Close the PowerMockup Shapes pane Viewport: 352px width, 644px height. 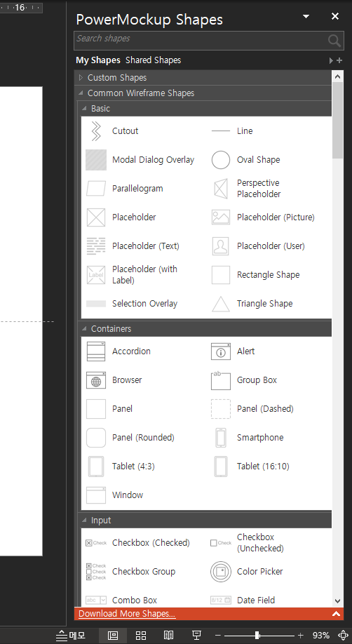[x=335, y=16]
